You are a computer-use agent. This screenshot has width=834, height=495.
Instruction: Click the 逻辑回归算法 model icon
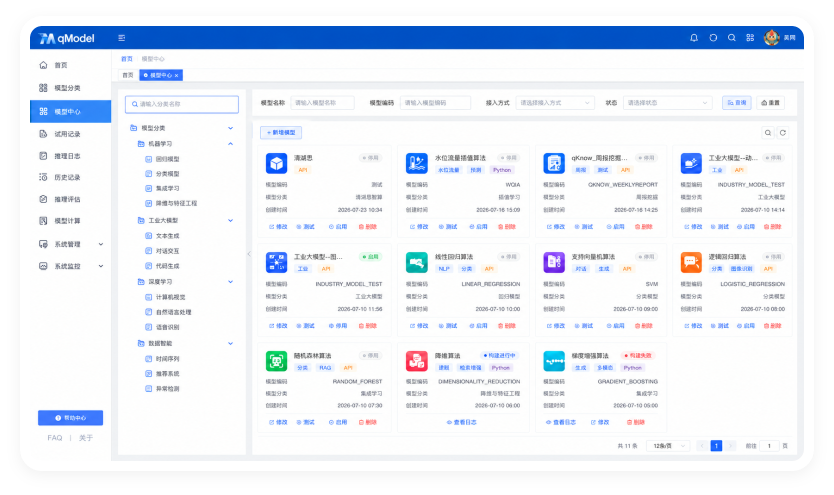691,262
